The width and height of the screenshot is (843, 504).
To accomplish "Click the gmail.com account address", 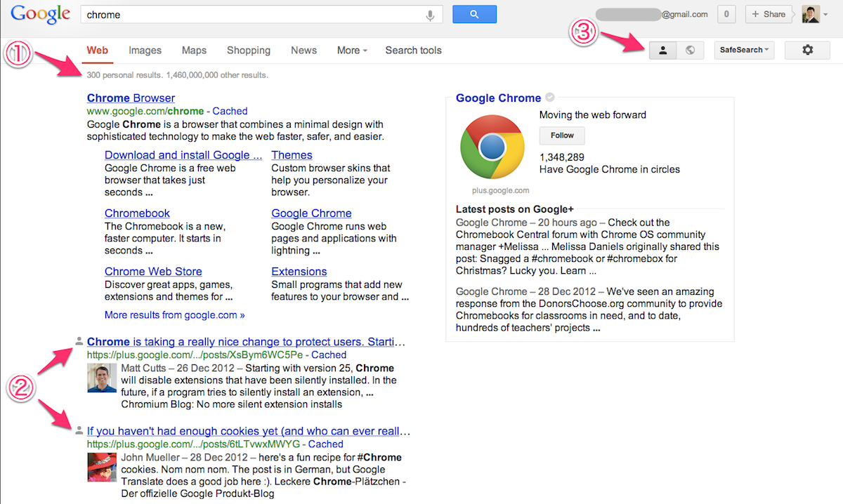I will coord(651,14).
